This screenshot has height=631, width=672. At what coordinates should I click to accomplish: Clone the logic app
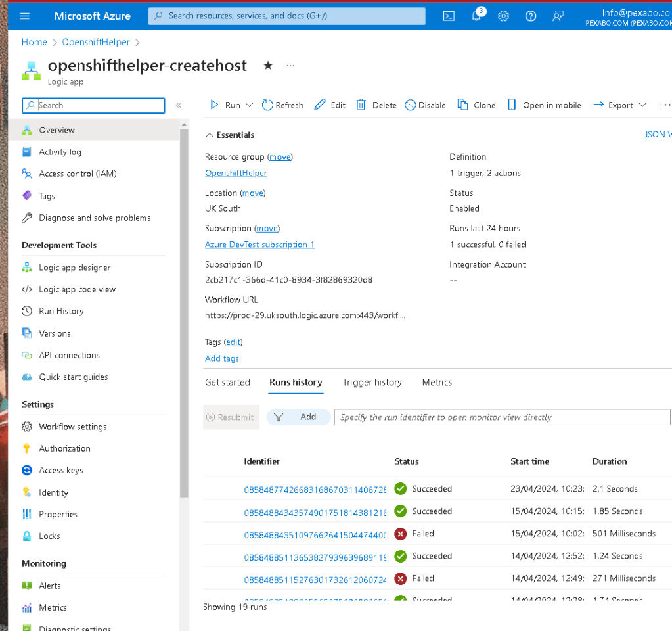point(476,105)
